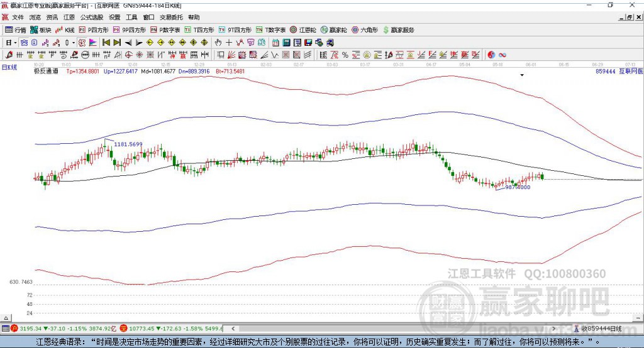Screen dimensions: 644x348
Task: Jump to the first bar icon
Action: pos(106,43)
